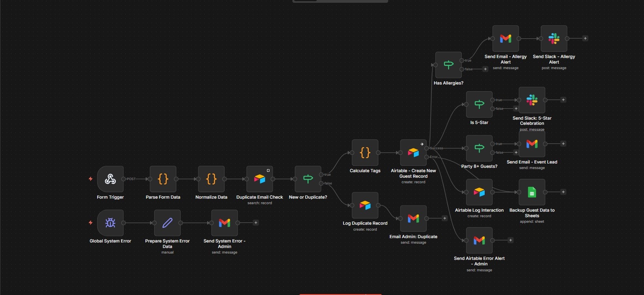Add node after Send Email - Event Lead
Image resolution: width=644 pixels, height=295 pixels.
tap(563, 144)
